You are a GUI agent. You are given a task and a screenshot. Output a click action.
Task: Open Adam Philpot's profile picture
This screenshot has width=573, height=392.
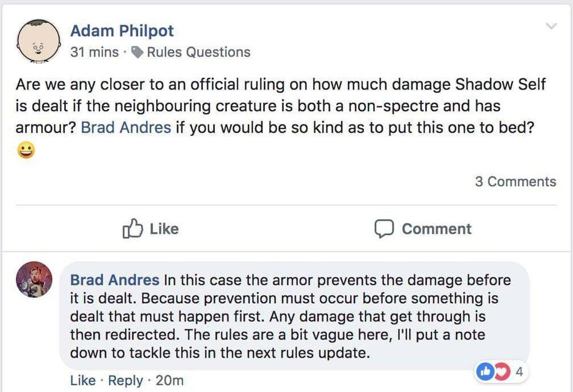pyautogui.click(x=37, y=40)
